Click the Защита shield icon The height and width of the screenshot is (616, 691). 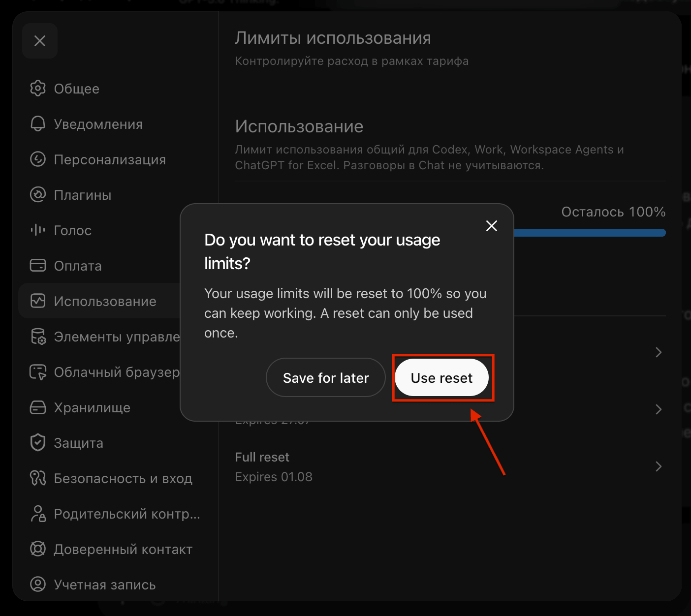tap(38, 443)
